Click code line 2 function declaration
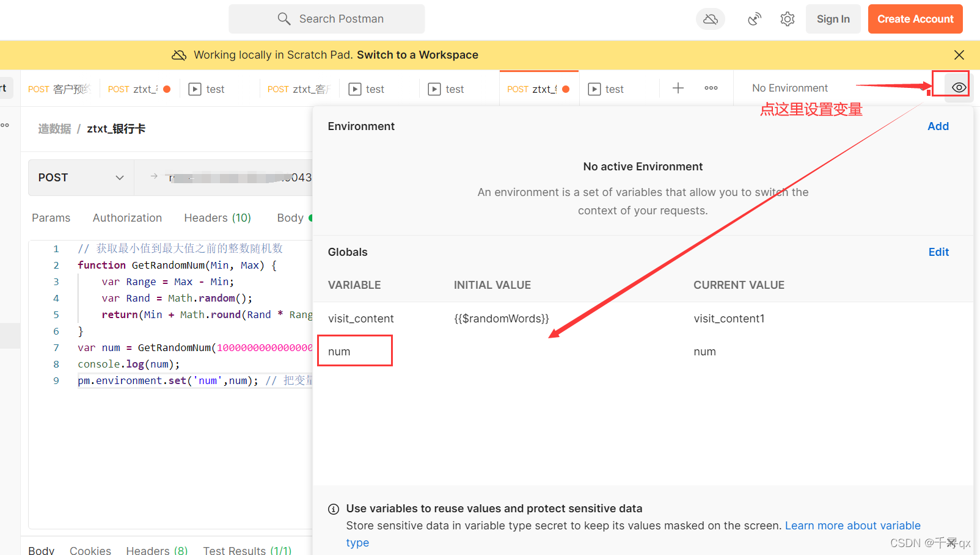The image size is (980, 555). [177, 265]
